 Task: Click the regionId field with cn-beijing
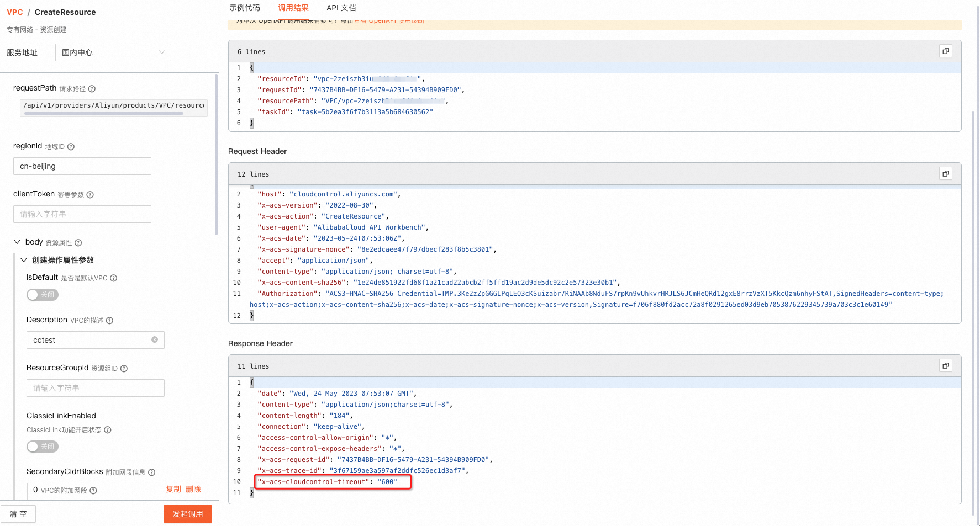[82, 166]
